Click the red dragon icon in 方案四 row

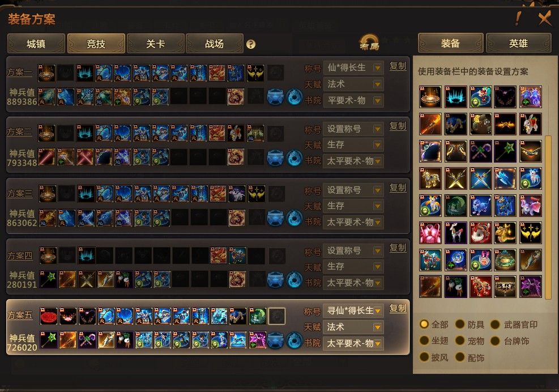(x=218, y=255)
